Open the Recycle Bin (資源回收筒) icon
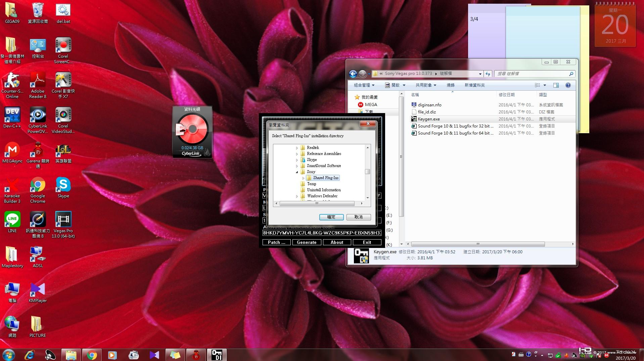 coord(38,13)
